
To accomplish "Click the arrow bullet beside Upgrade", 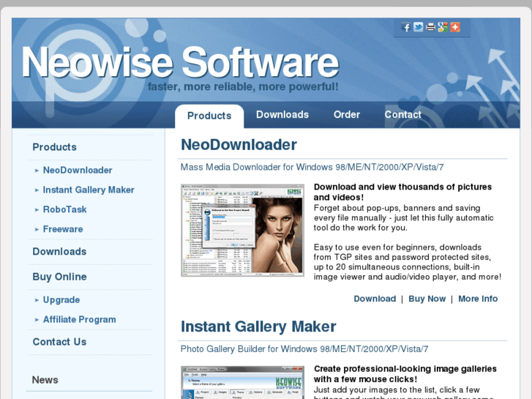I will pos(37,300).
